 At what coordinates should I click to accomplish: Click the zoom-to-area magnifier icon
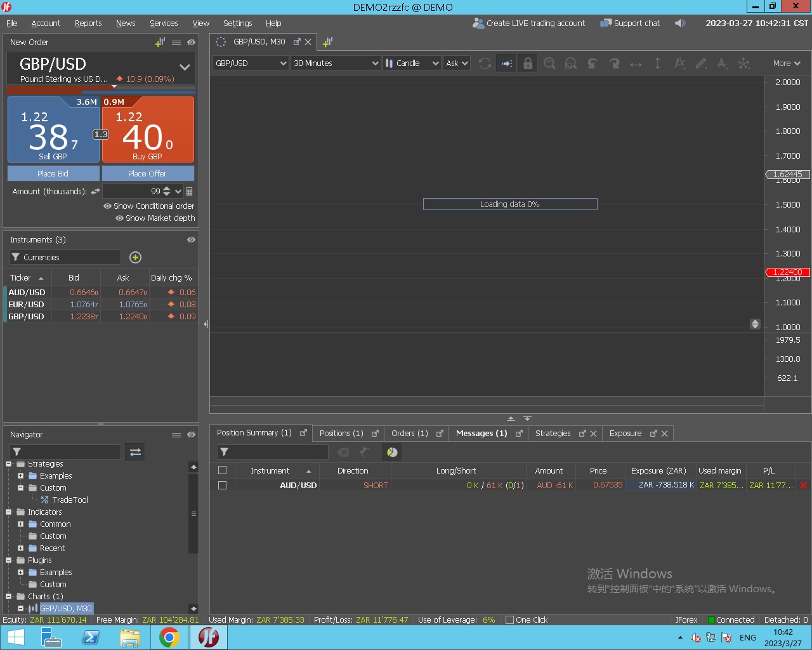[x=571, y=63]
